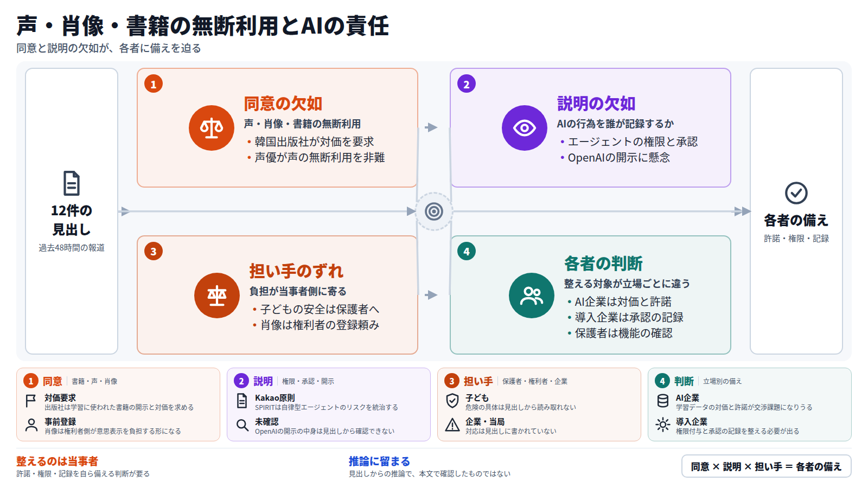Image resolution: width=868 pixels, height=488 pixels.
Task: Click the eye icon in the 説明の欠如 card
Action: point(525,128)
